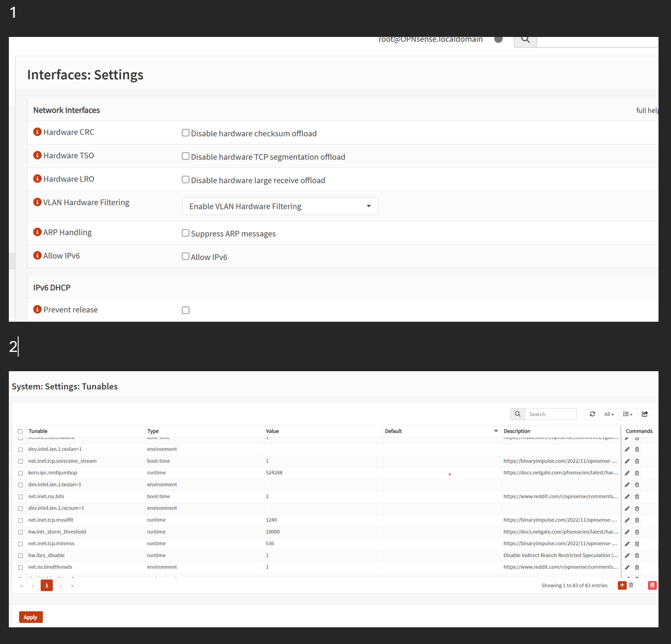Delete the dev.intel.ixn.1.rxvlan=1 tunable
The image size is (671, 644).
637,449
